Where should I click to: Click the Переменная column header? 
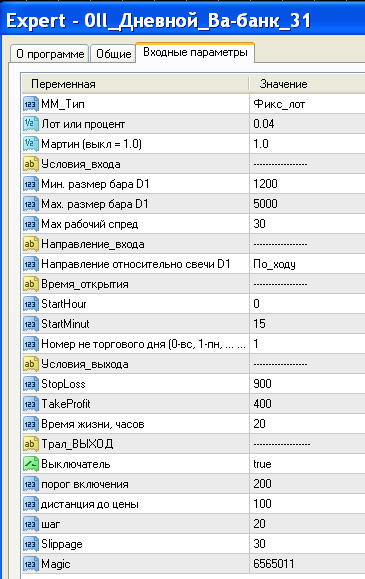(x=63, y=84)
